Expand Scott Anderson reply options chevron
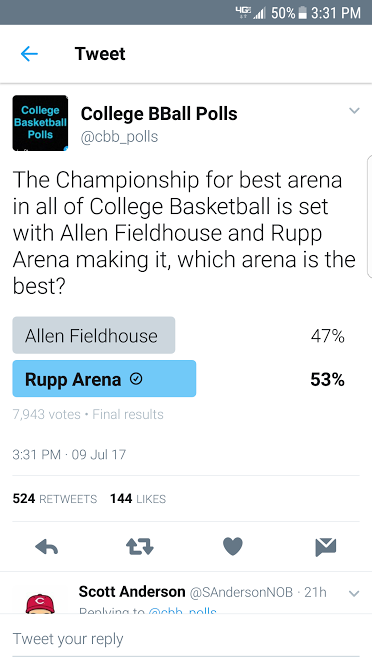This screenshot has height=662, width=372. 354,593
